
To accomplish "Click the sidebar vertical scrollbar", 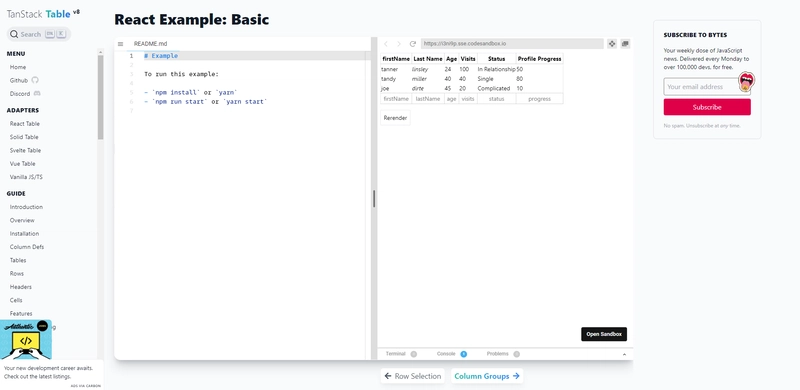I will tap(101, 97).
